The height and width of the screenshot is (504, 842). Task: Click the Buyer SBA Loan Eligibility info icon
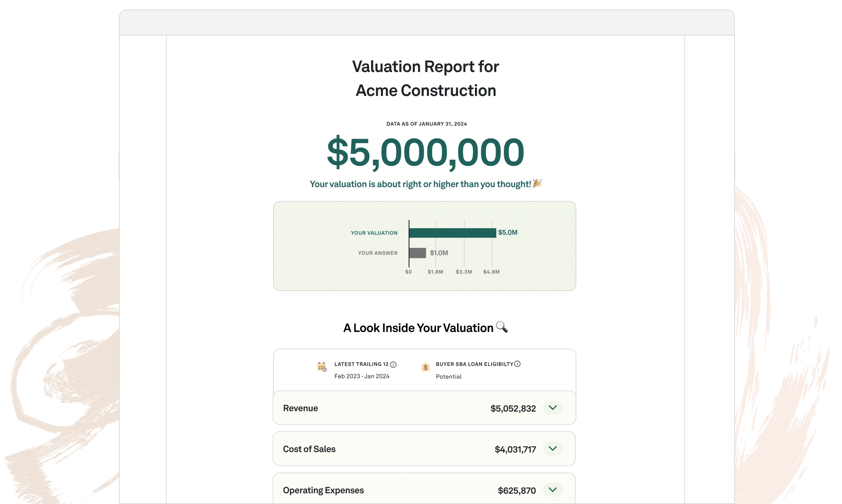pos(518,364)
